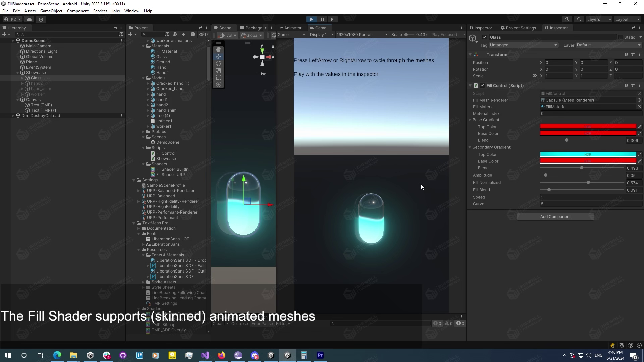The width and height of the screenshot is (644, 362).
Task: Select the Transform tool in Scene
Action: tap(218, 85)
